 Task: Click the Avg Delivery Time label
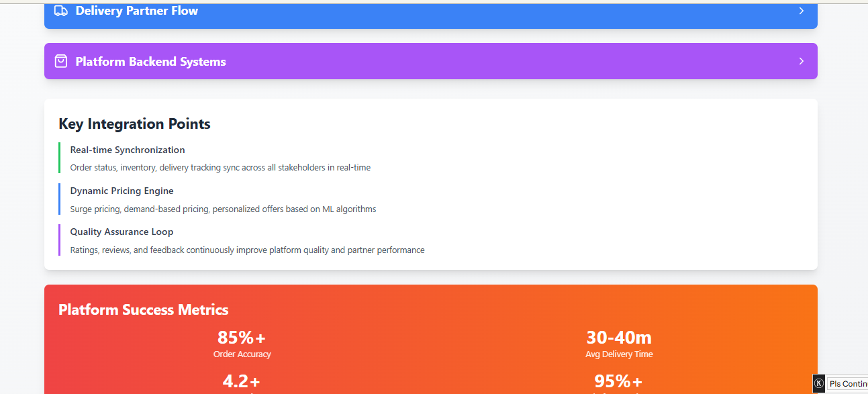pos(619,354)
